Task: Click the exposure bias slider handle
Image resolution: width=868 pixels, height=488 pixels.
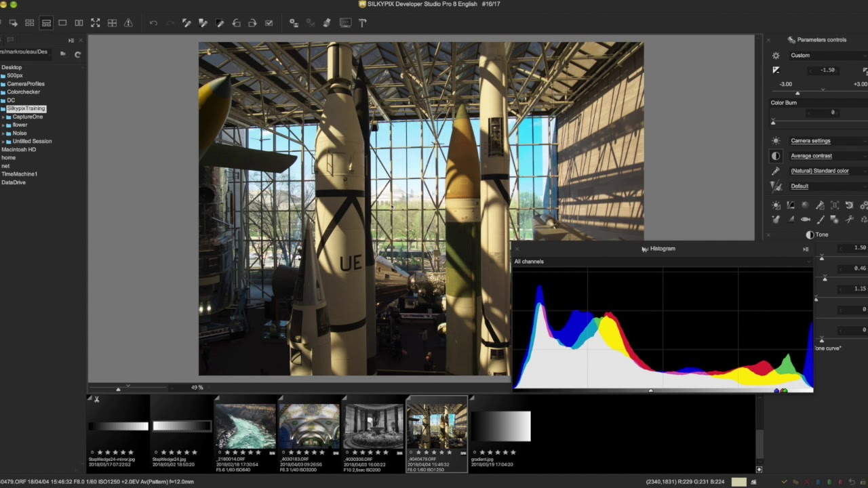Action: pos(797,93)
